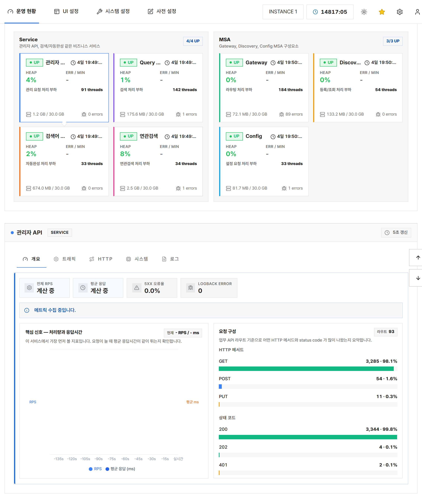
Task: Open the 사전 설정 menu
Action: coord(162,12)
